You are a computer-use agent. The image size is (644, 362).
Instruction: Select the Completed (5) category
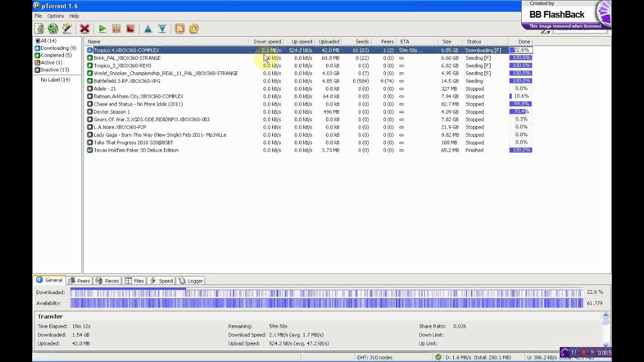pos(56,55)
